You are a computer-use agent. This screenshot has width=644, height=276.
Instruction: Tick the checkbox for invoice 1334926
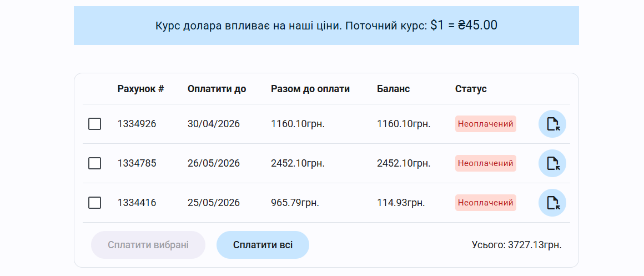click(95, 124)
